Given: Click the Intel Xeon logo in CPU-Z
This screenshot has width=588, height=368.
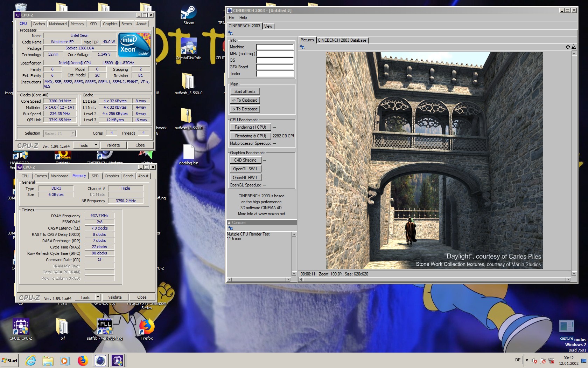Looking at the screenshot, I should [x=134, y=45].
